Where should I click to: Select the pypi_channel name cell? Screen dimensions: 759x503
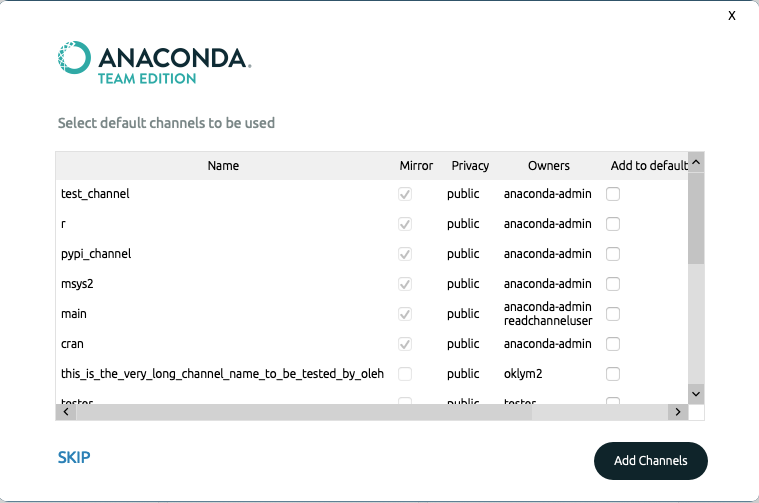pos(96,254)
